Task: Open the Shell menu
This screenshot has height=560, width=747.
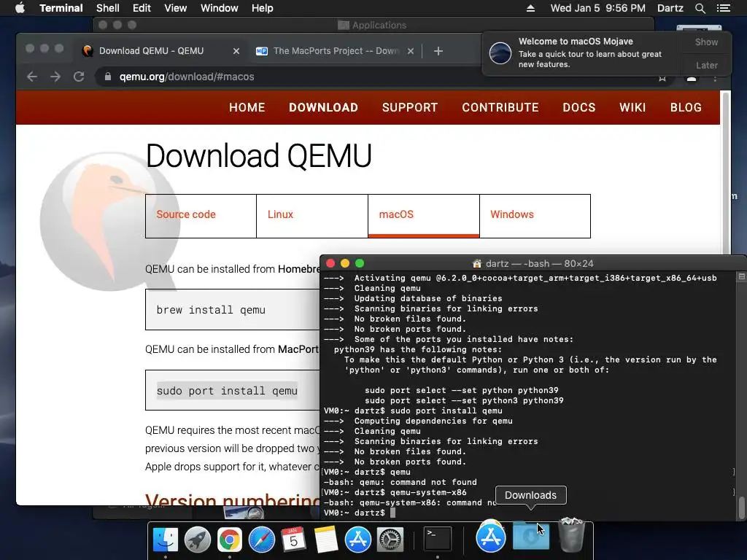Action: [108, 8]
